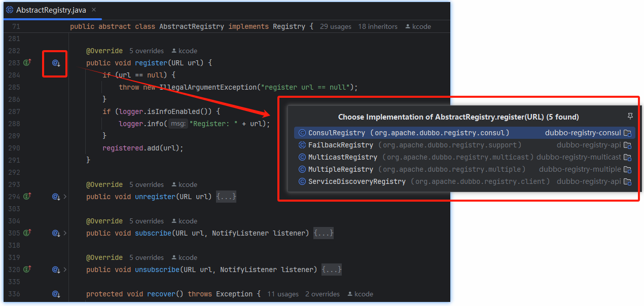Viewport: 644px width, 306px height.
Task: Pin the Choose Implementation popup
Action: point(630,117)
